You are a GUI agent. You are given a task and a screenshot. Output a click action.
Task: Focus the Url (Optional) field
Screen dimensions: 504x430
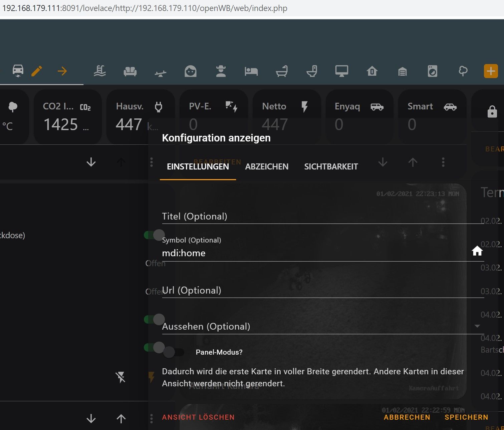point(323,290)
